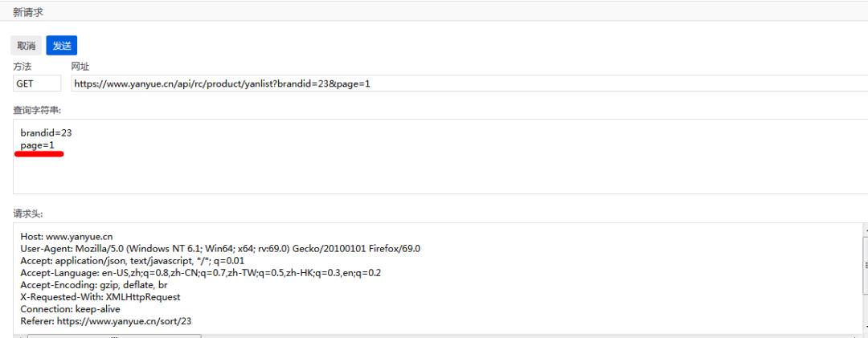Image resolution: width=868 pixels, height=338 pixels.
Task: Click the brandid=23 query line
Action: (x=40, y=132)
